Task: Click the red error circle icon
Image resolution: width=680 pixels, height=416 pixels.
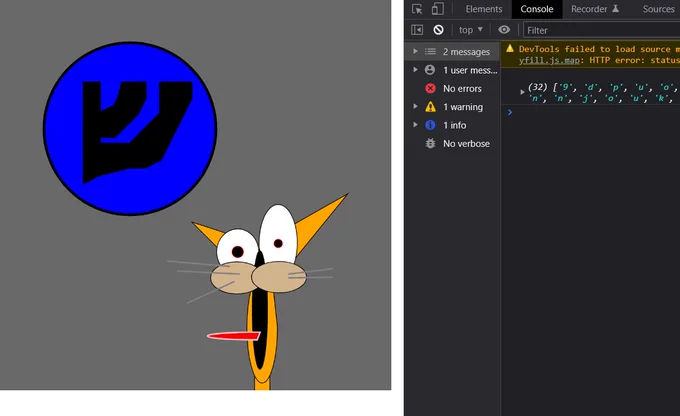Action: pyautogui.click(x=430, y=88)
